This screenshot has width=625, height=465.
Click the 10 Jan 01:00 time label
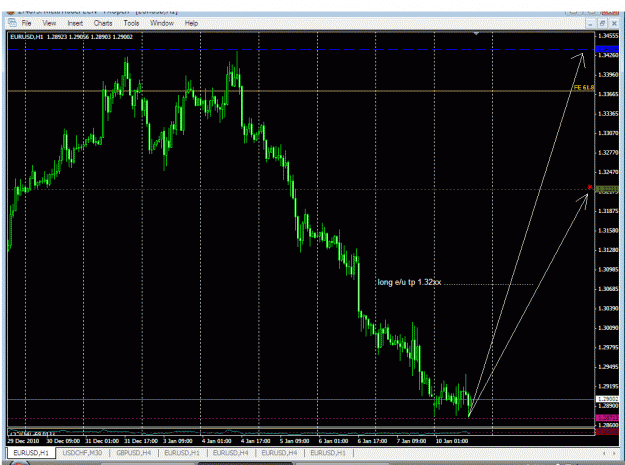452,441
